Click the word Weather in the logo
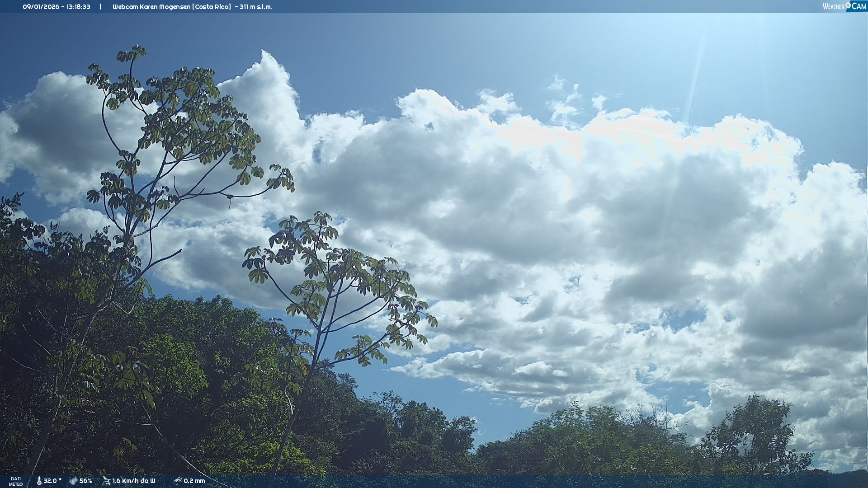 (833, 7)
